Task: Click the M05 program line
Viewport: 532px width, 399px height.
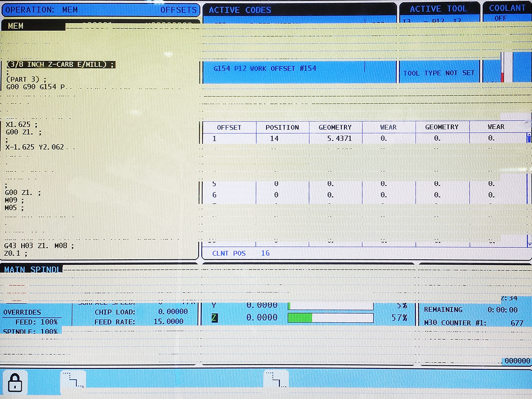Action: click(14, 208)
